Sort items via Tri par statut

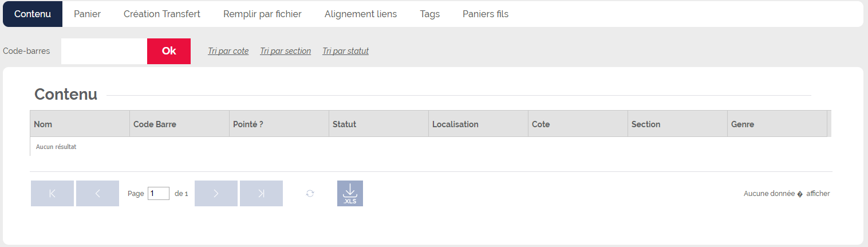pyautogui.click(x=346, y=51)
